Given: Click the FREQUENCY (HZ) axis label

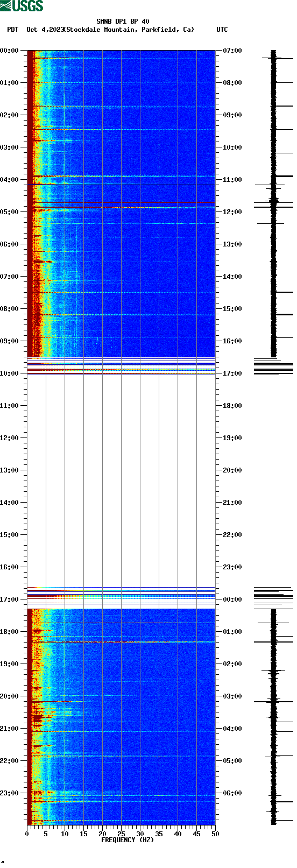Looking at the screenshot, I should [128, 840].
